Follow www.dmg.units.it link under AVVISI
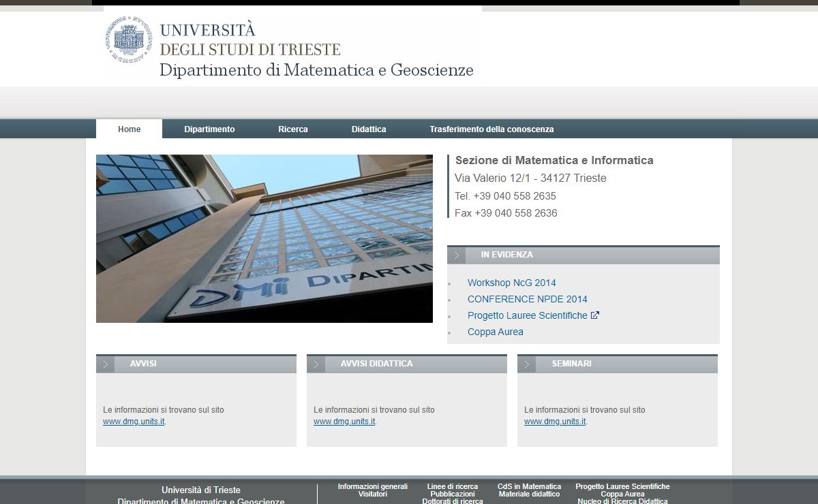Image resolution: width=818 pixels, height=504 pixels. [134, 421]
